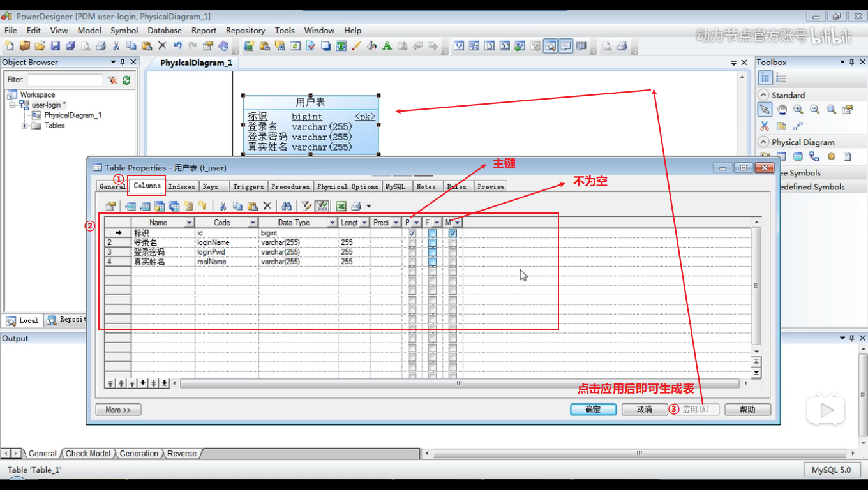Click the Print icon in main toolbar
868x490 pixels.
(101, 46)
